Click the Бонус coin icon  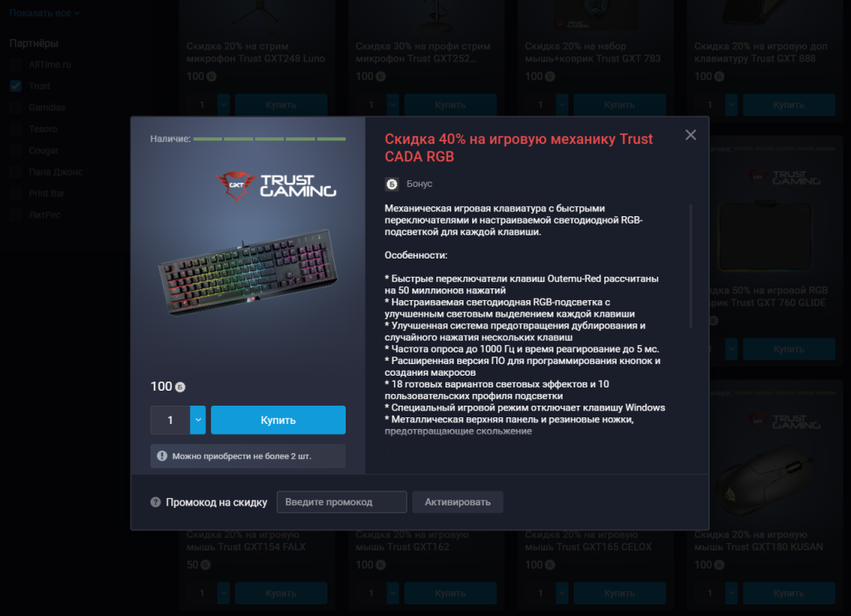[x=392, y=184]
